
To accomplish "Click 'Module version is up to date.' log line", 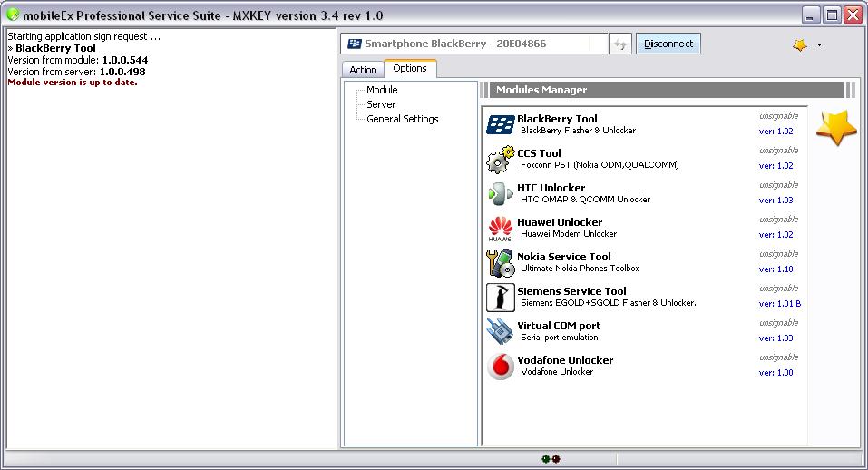I will click(73, 83).
